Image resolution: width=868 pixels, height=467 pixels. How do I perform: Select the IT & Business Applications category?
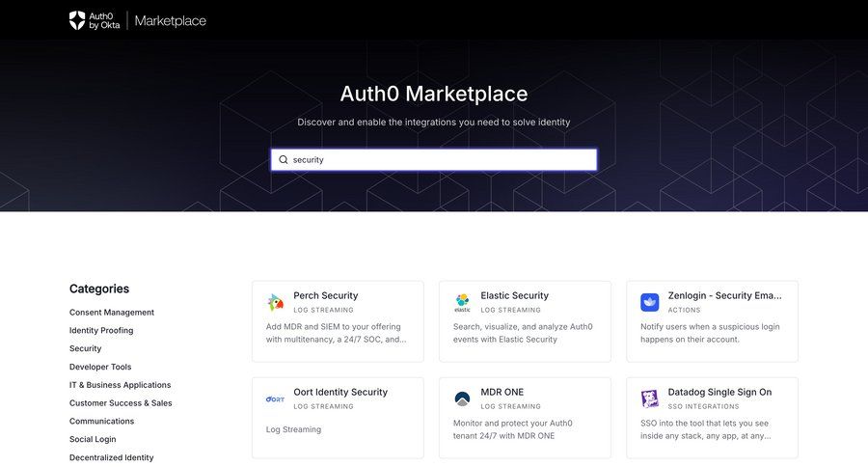121,385
